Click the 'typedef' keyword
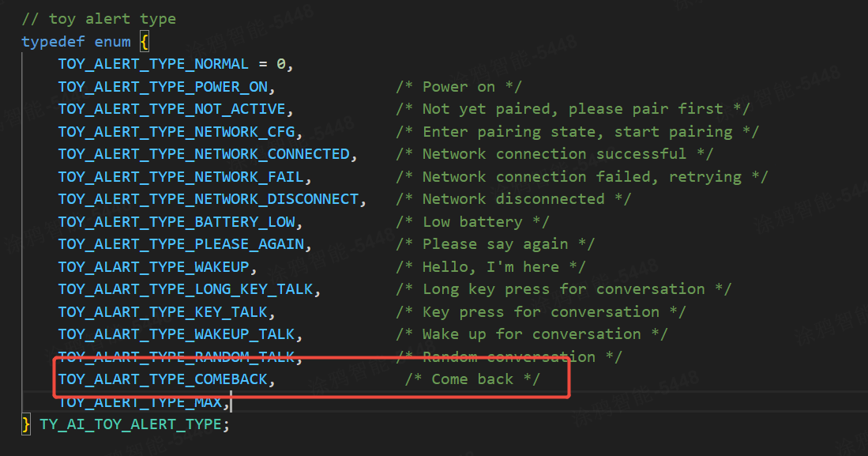The width and height of the screenshot is (868, 456). point(53,41)
